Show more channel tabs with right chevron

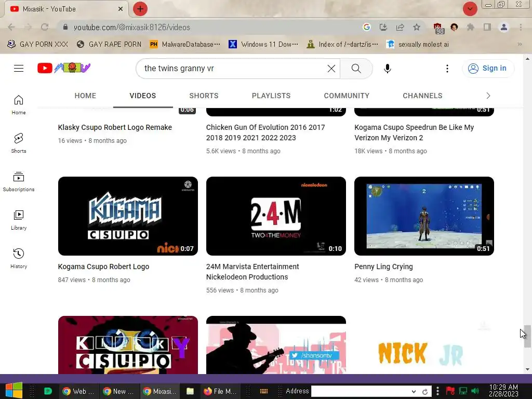pyautogui.click(x=488, y=96)
